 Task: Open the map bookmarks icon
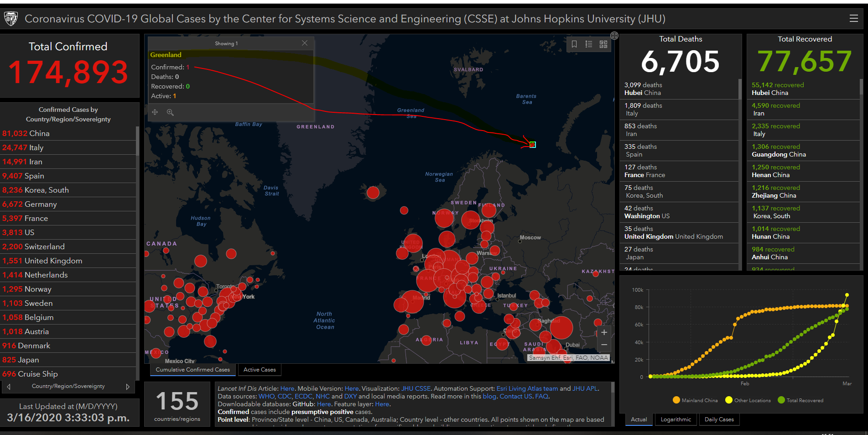coord(574,44)
